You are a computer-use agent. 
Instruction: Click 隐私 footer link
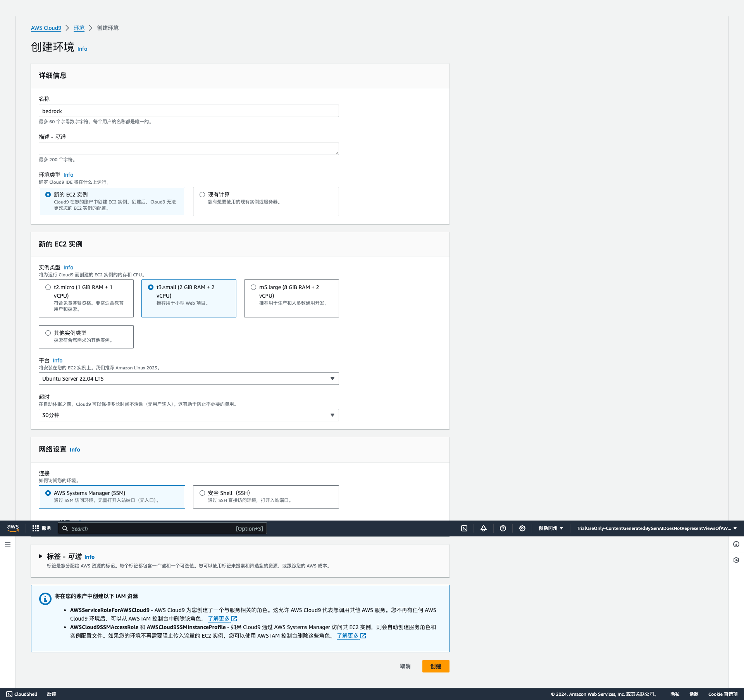point(675,694)
